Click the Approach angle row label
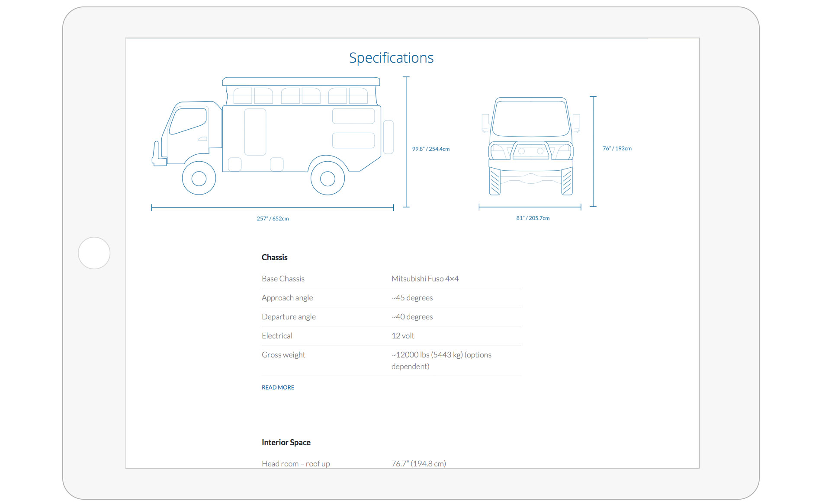This screenshot has height=504, width=822. click(x=287, y=298)
